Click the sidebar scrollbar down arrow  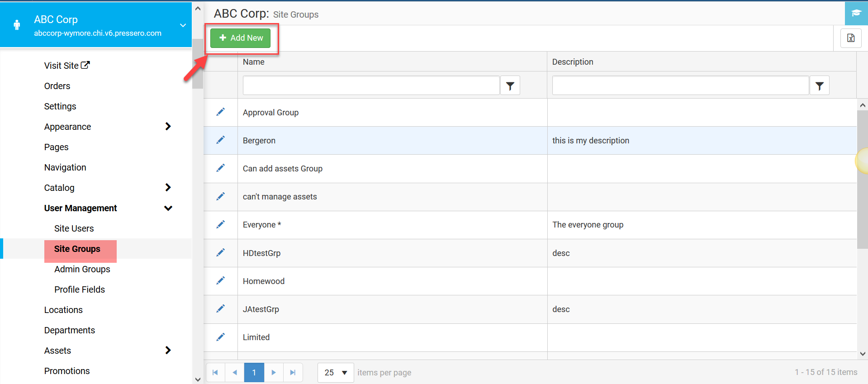[x=198, y=379]
